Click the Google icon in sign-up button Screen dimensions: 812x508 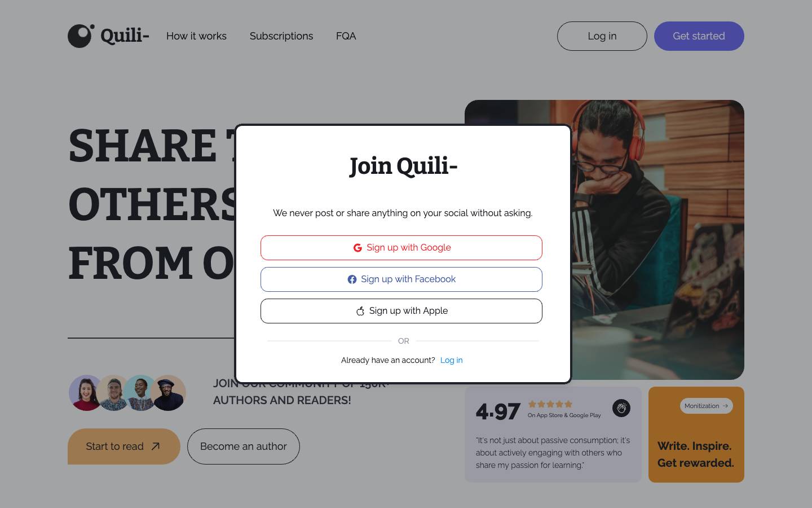point(358,248)
